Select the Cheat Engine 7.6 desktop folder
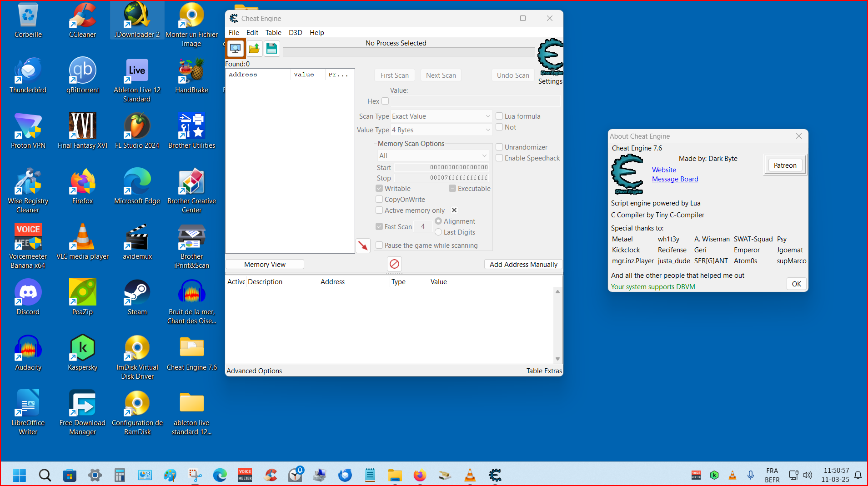 tap(191, 353)
